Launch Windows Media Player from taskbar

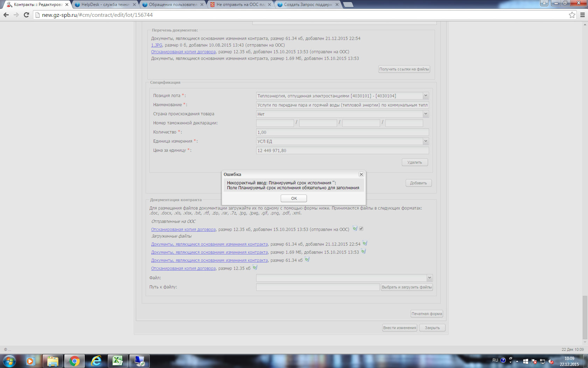[31, 361]
